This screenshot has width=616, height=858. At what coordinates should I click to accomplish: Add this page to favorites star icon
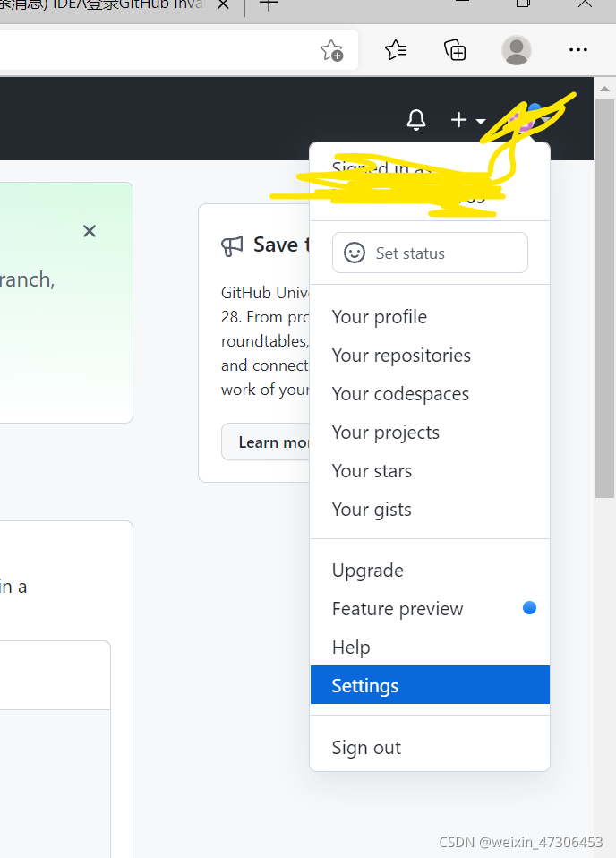[331, 50]
